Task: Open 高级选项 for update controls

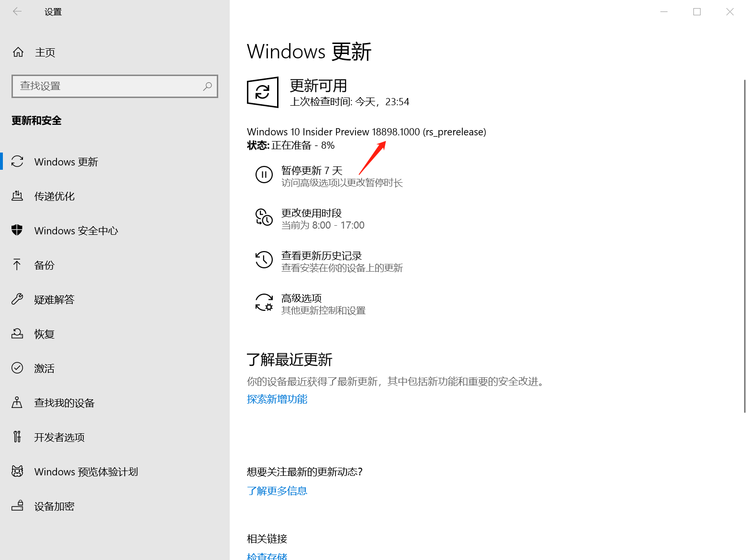Action: pos(264,303)
